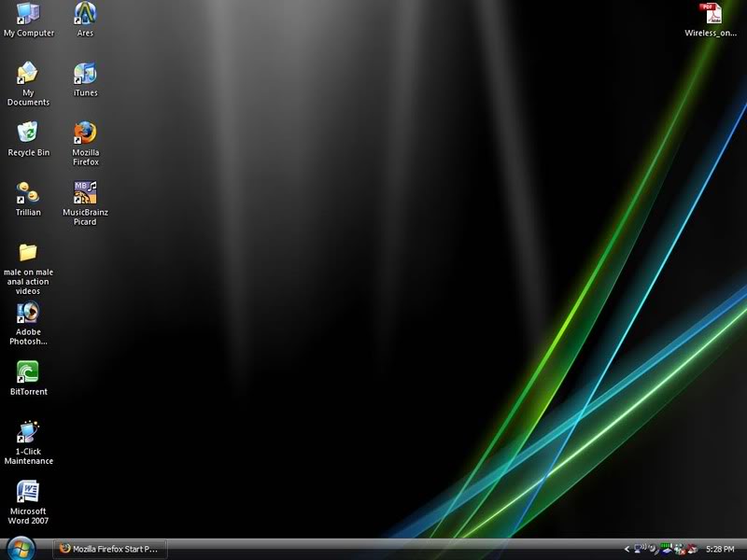Image resolution: width=747 pixels, height=560 pixels.
Task: Click the taskbar clock showing 5:28 PM
Action: pos(720,549)
